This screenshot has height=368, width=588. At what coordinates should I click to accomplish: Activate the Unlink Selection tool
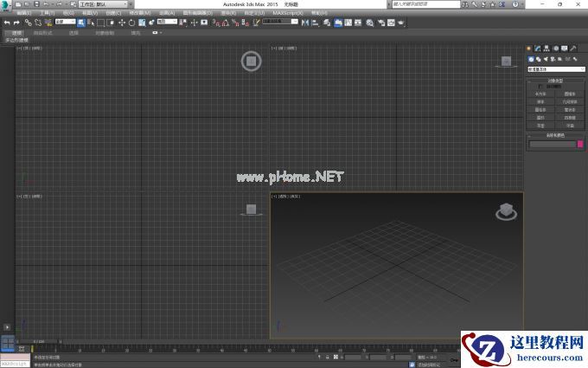(x=38, y=23)
